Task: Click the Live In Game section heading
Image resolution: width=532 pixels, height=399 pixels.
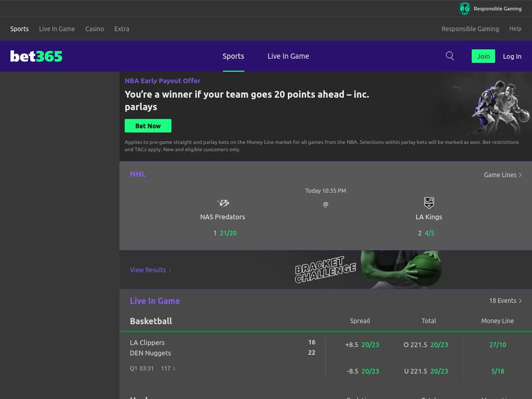Action: click(x=155, y=301)
